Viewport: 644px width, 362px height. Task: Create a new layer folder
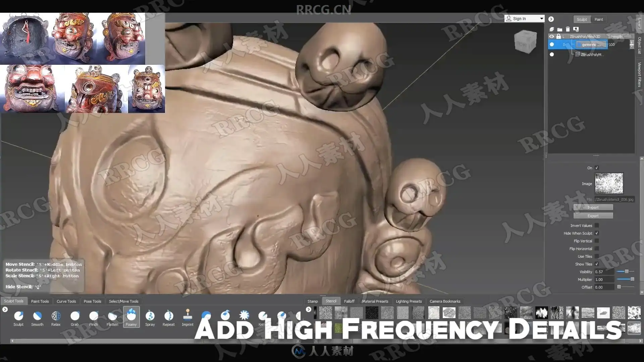pos(559,29)
